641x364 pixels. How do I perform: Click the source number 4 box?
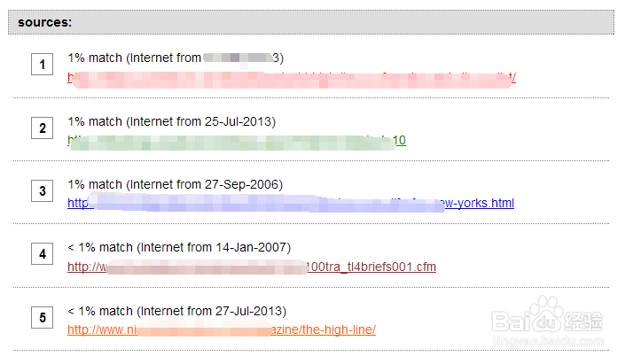[42, 253]
